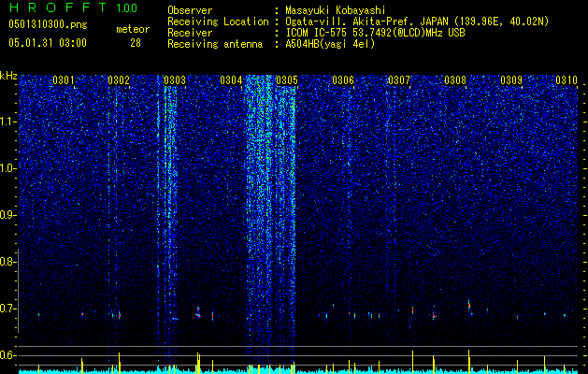Click the Receiving Location label
Screen dimensions: 588x374
(218, 22)
